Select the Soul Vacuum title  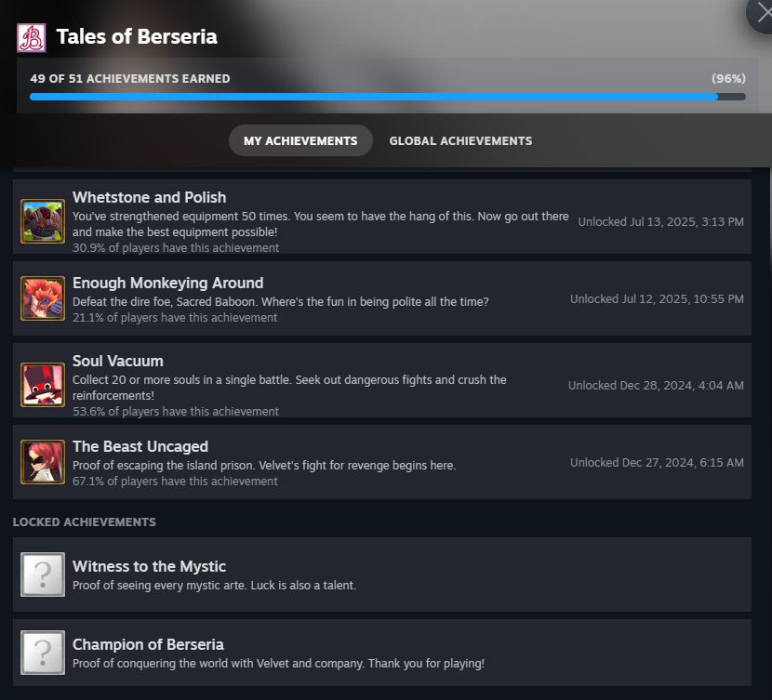pos(118,361)
